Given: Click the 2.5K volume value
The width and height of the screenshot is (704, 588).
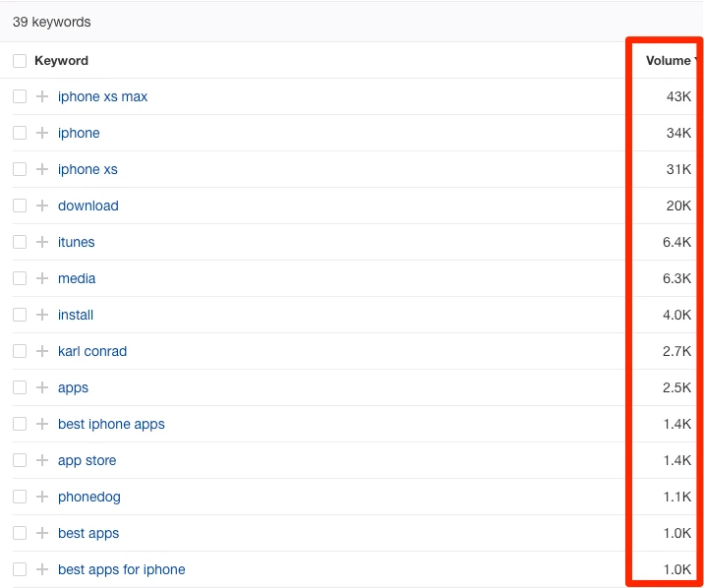Looking at the screenshot, I should coord(677,387).
